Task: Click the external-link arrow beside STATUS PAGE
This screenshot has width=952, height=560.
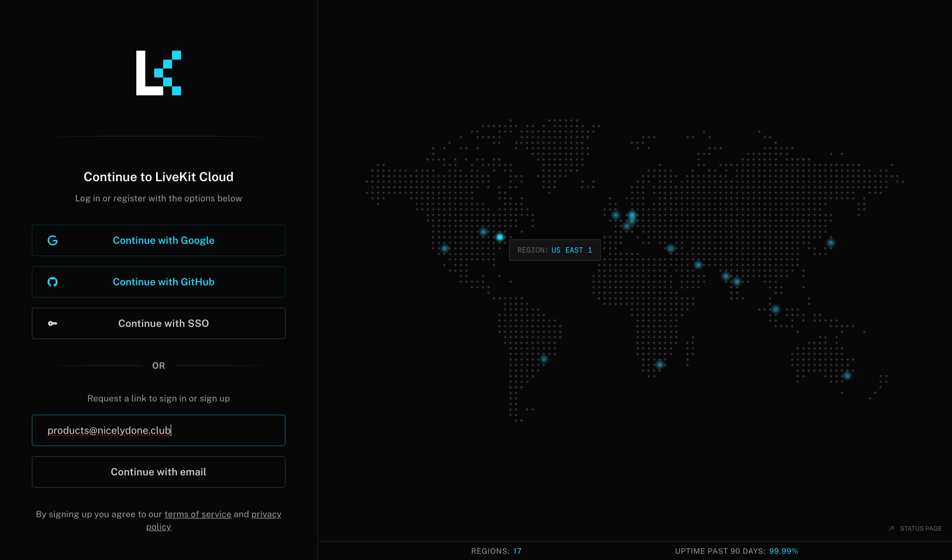Action: 891,528
